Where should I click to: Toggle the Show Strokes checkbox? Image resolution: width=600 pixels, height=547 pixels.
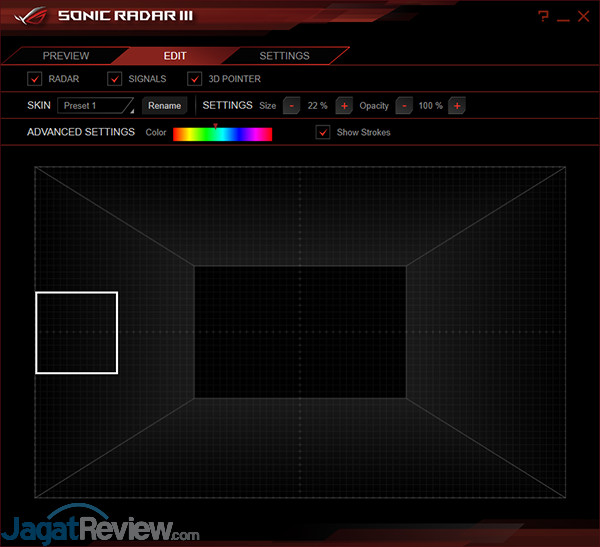pos(323,132)
